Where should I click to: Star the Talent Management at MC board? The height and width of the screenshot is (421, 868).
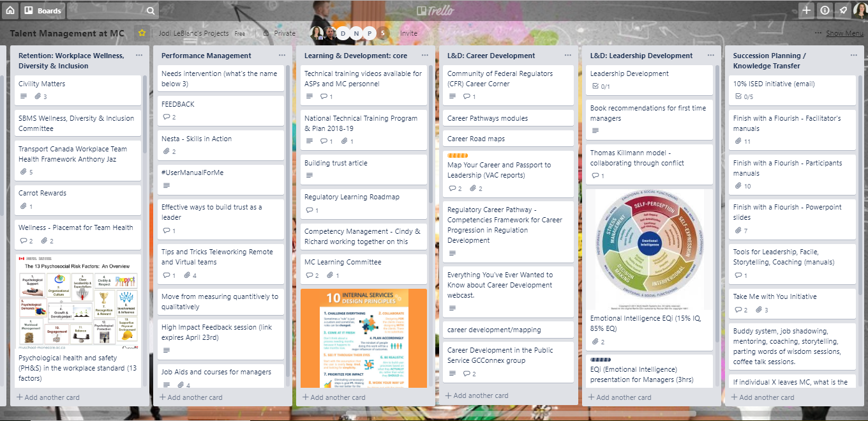(142, 33)
